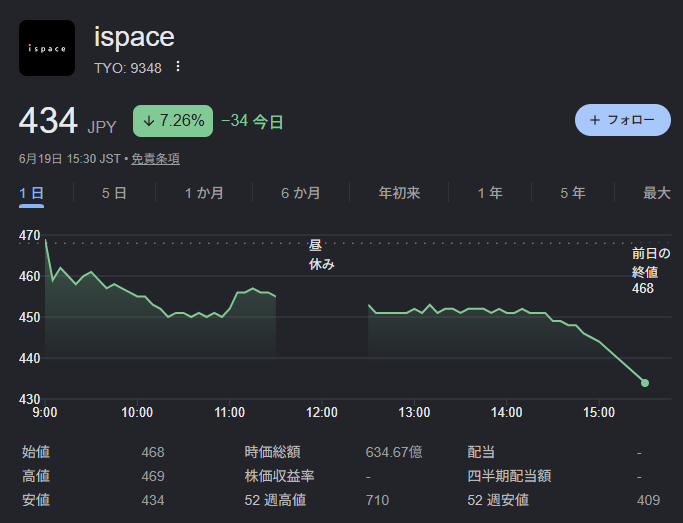683x523 pixels.
Task: Click the green endpoint dot on the chart
Action: (645, 383)
